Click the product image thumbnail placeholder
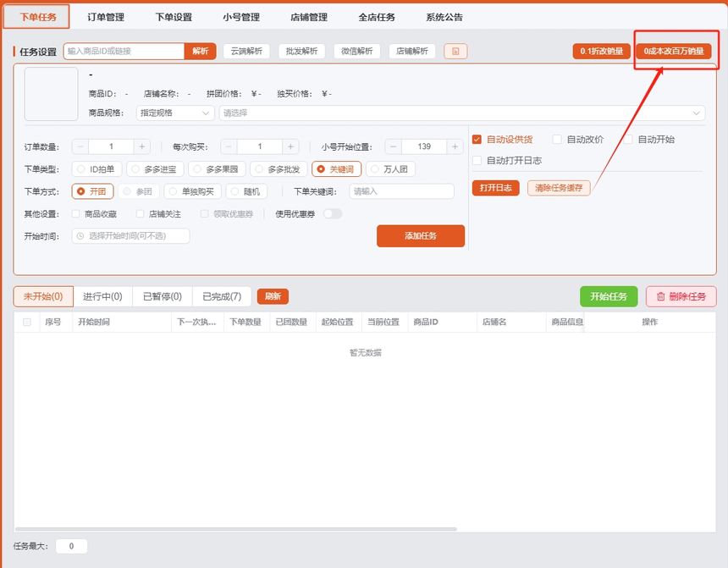 [51, 94]
